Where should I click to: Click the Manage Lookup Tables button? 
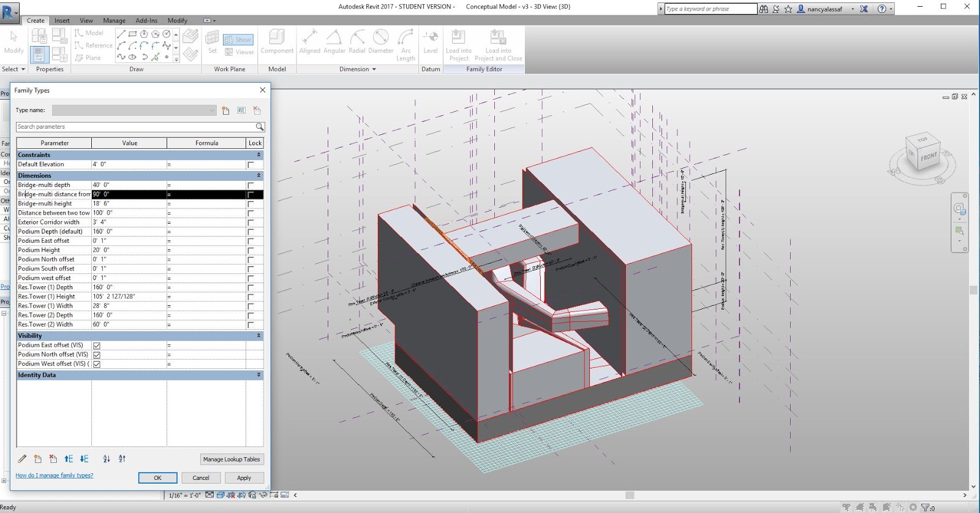coord(232,459)
